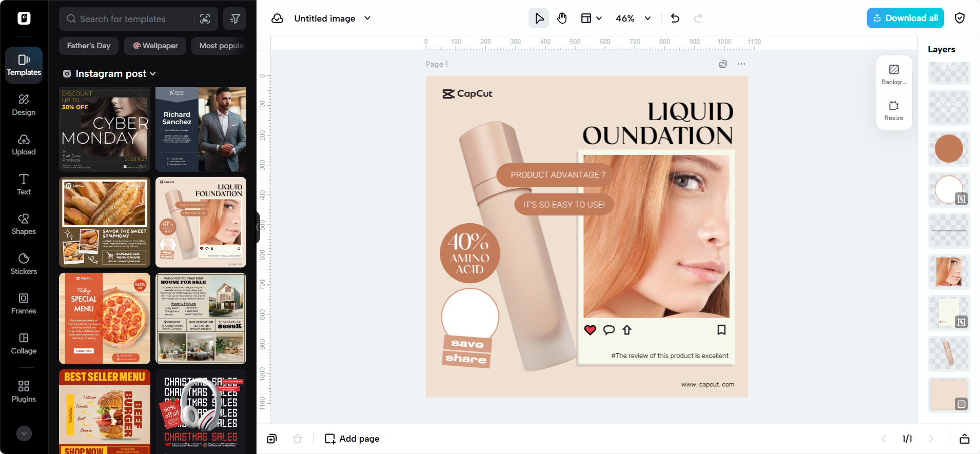Open the 46% zoom dropdown
Screen dimensions: 980x454
(633, 18)
